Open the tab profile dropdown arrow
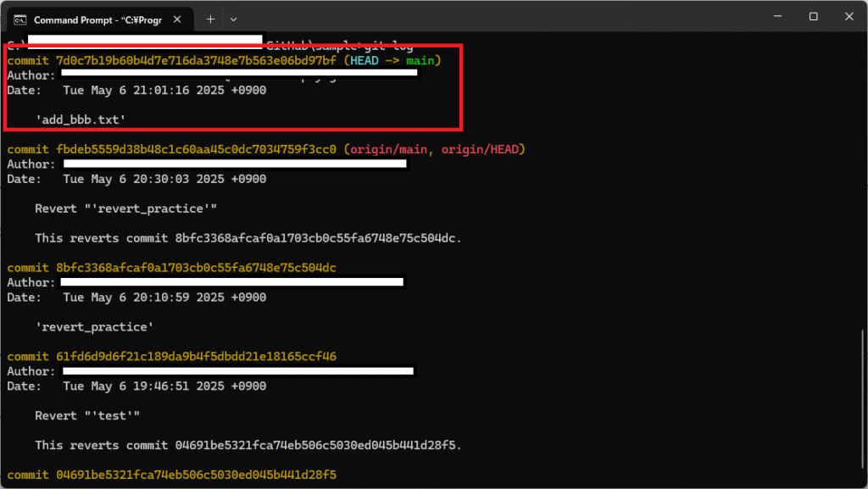The width and height of the screenshot is (868, 489). (x=234, y=19)
